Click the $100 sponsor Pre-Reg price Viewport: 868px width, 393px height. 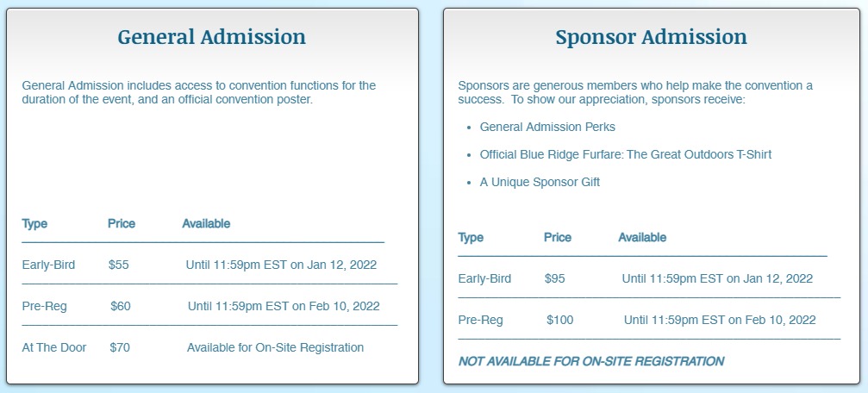(559, 320)
